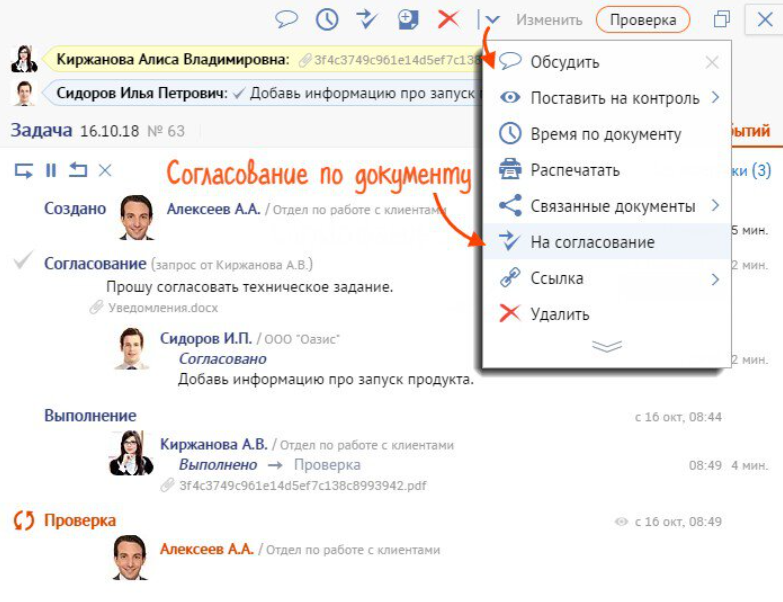
Task: Click the Проверка status button
Action: click(x=642, y=19)
